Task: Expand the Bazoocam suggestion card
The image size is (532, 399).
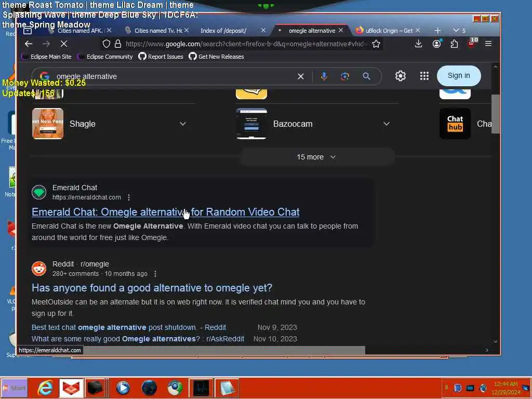Action: (x=387, y=124)
